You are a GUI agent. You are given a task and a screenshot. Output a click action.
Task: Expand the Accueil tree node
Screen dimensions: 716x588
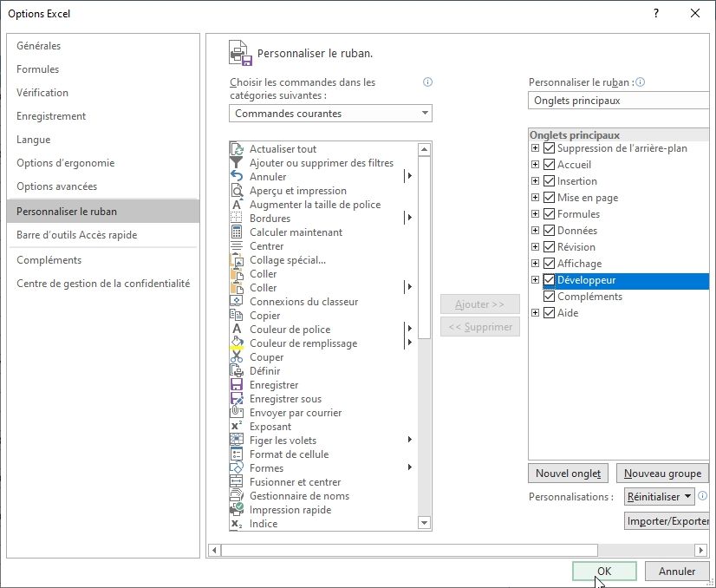point(535,165)
